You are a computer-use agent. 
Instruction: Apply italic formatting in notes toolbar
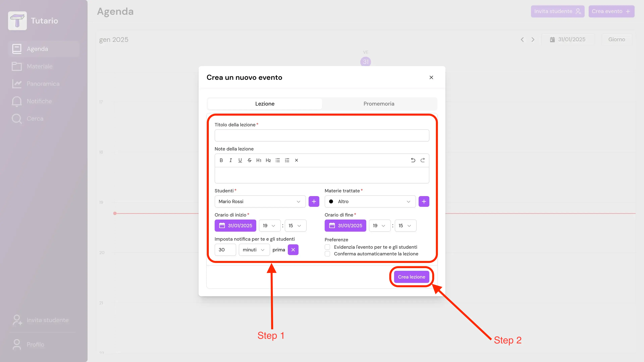(230, 160)
